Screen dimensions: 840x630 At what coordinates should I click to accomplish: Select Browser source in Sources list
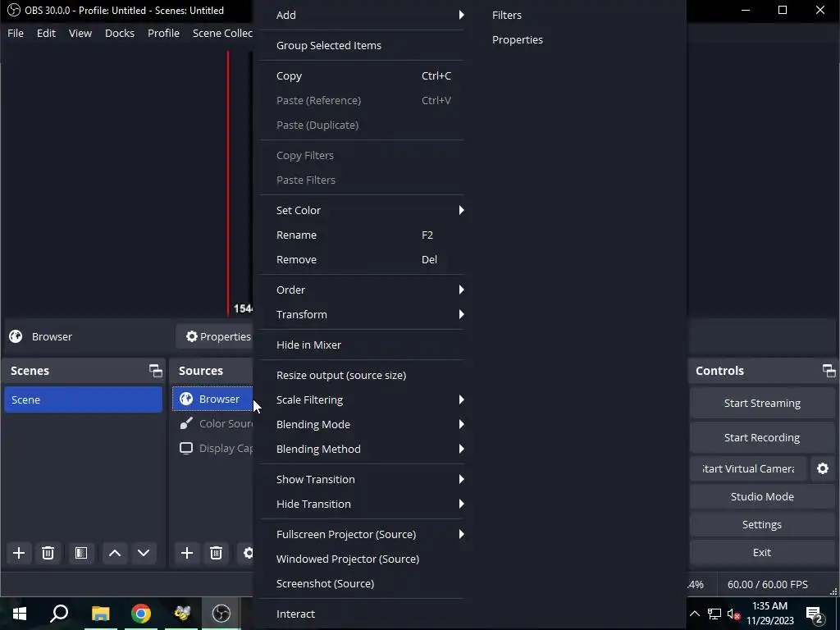[212, 399]
